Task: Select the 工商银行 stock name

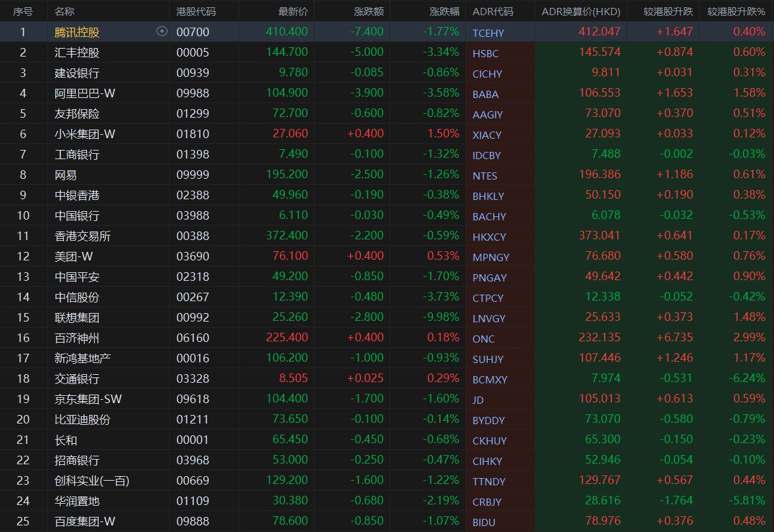Action: [x=77, y=155]
